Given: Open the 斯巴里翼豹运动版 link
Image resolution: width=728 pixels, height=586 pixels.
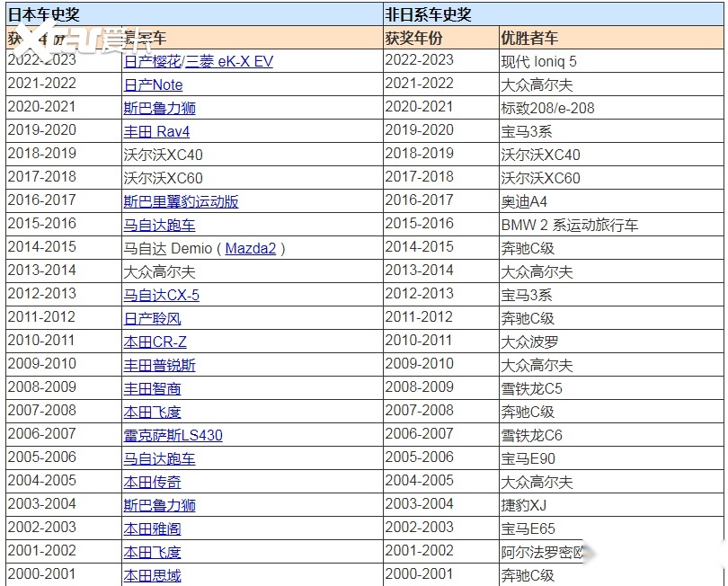Looking at the screenshot, I should pyautogui.click(x=181, y=201).
